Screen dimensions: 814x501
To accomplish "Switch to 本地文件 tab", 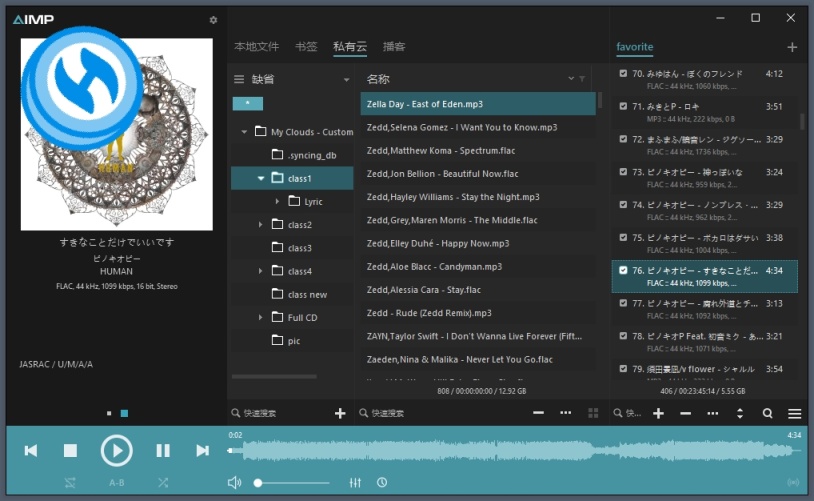I will 256,47.
